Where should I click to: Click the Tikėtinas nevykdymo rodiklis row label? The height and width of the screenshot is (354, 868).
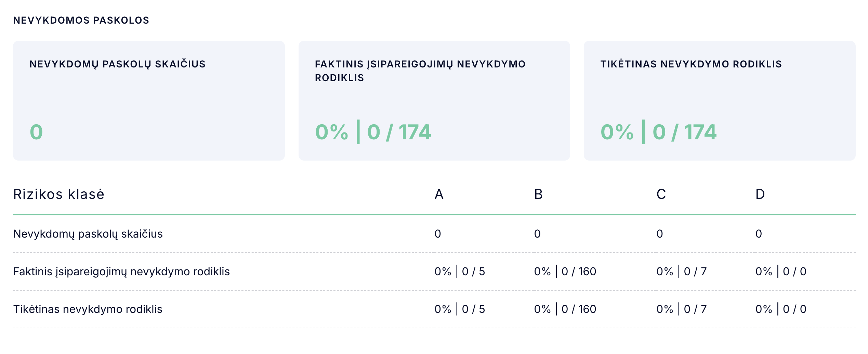pos(88,309)
